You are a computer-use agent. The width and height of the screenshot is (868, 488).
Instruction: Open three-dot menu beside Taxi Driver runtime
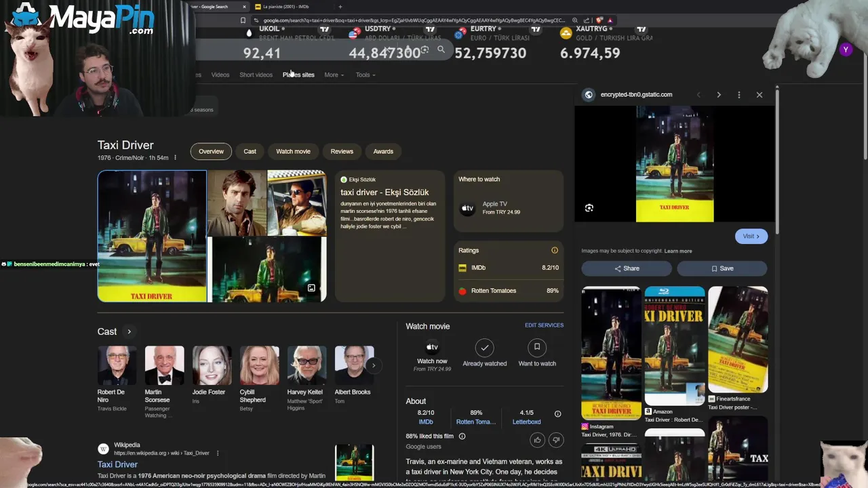[175, 158]
